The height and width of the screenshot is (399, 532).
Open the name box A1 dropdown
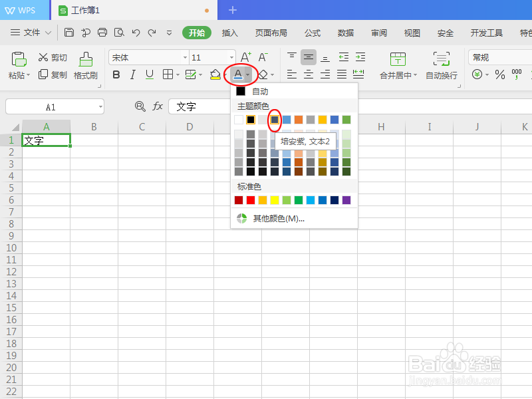100,107
